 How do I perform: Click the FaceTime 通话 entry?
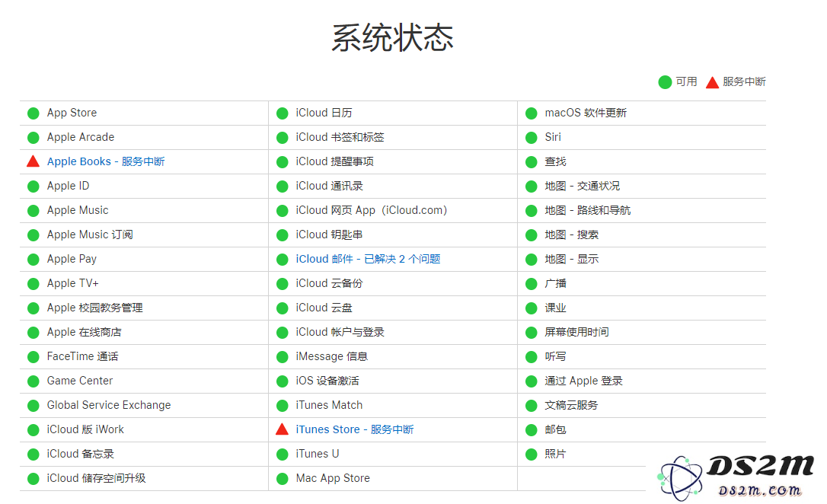coord(83,356)
